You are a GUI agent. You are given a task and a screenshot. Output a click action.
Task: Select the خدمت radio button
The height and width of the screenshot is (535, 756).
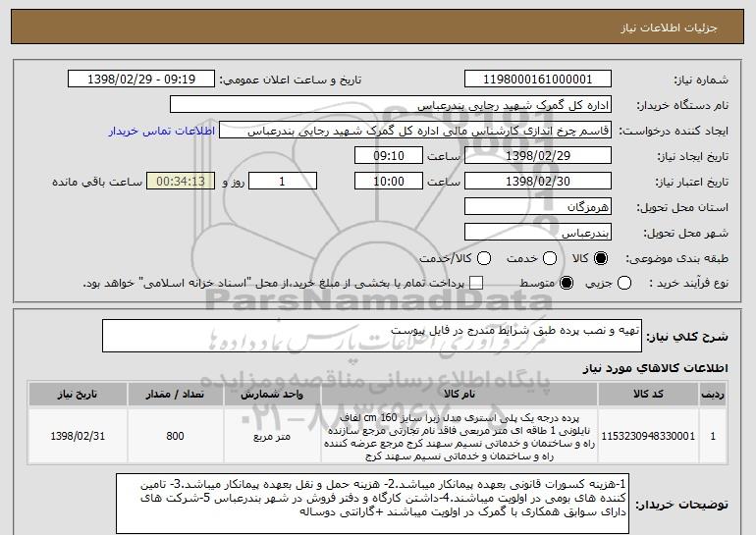(550, 258)
